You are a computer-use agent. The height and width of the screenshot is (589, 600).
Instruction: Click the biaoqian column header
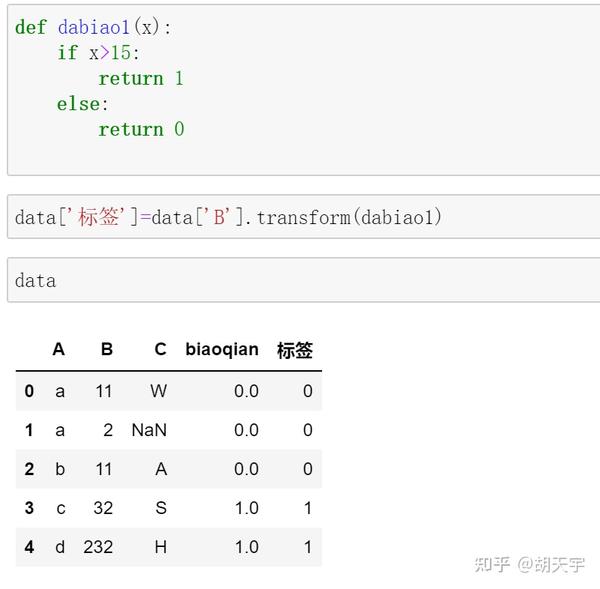(x=222, y=350)
